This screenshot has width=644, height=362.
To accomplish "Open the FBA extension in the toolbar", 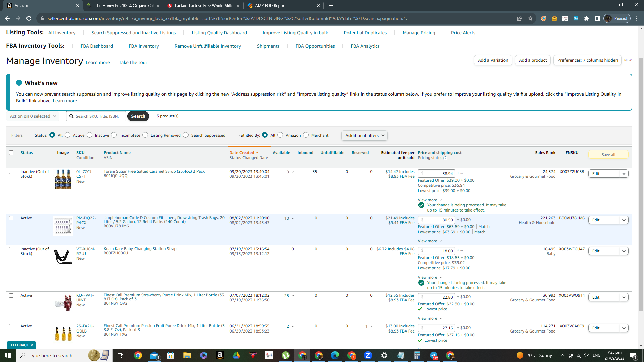I will pos(576,18).
